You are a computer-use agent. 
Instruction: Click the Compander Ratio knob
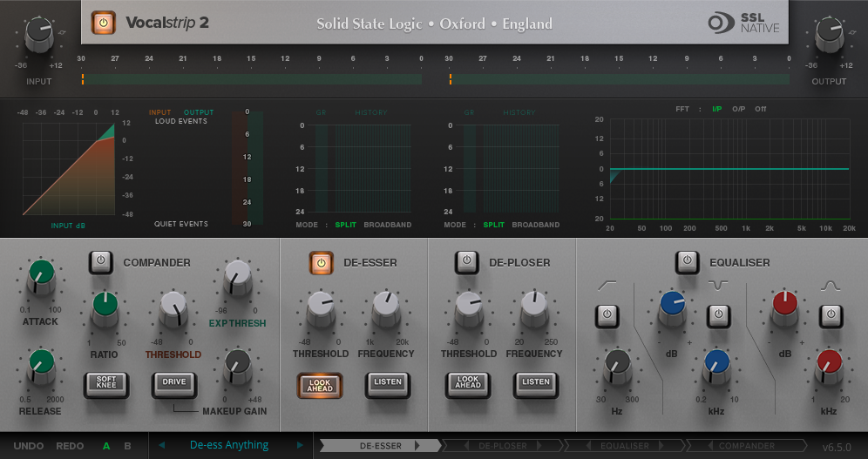click(105, 308)
